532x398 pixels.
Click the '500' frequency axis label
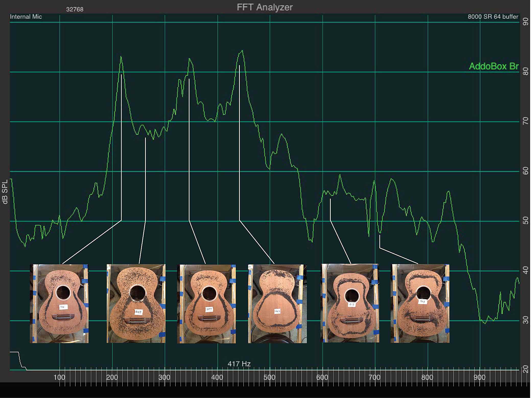pos(269,378)
